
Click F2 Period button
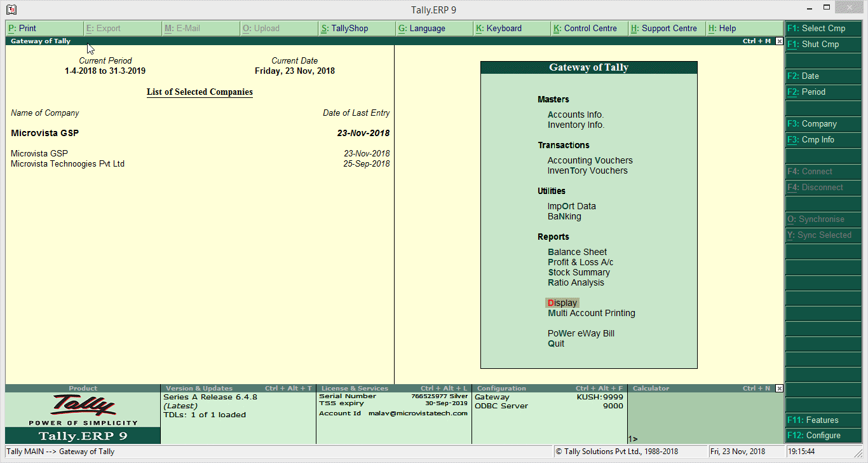824,92
